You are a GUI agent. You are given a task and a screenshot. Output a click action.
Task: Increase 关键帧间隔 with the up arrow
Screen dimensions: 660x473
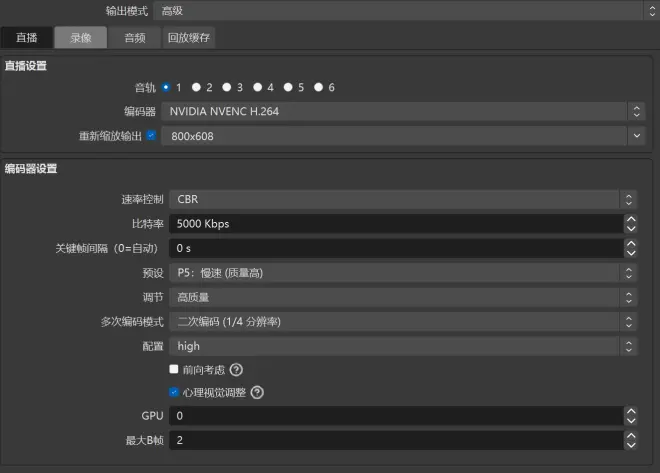coord(631,244)
